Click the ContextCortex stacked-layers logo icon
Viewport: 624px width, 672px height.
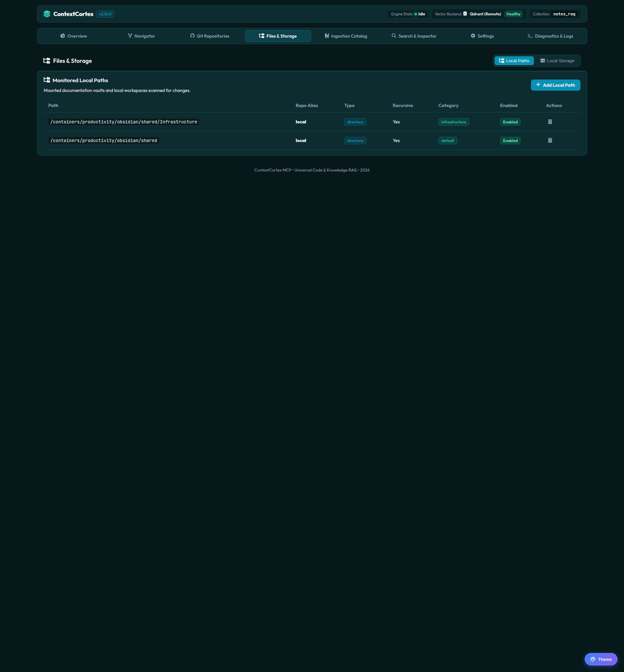(47, 14)
